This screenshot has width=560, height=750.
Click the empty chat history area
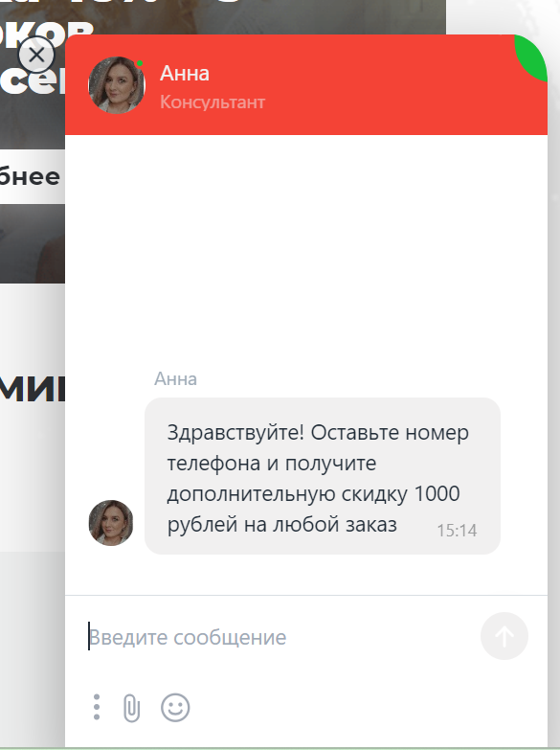306,249
